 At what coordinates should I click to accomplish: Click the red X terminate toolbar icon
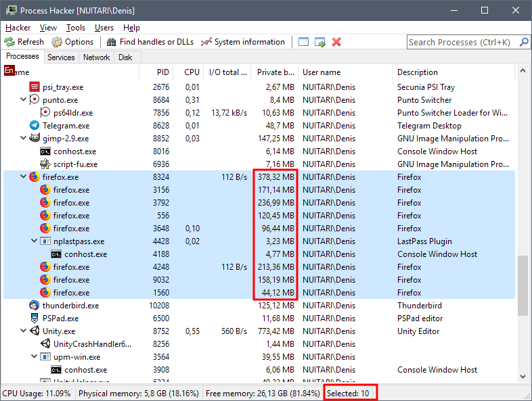click(x=336, y=42)
